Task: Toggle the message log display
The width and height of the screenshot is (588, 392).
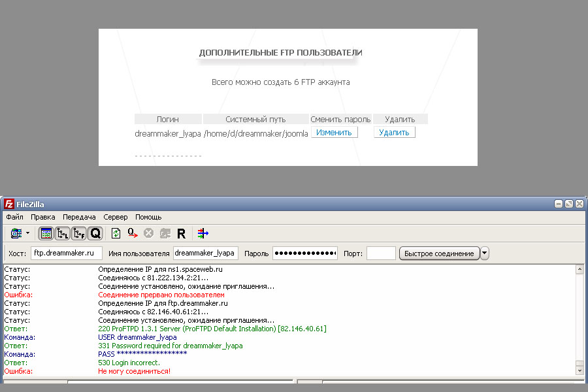Action: 46,233
